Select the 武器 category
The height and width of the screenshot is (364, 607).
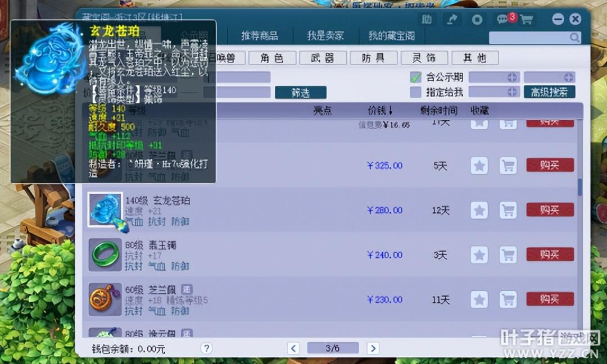(x=323, y=58)
